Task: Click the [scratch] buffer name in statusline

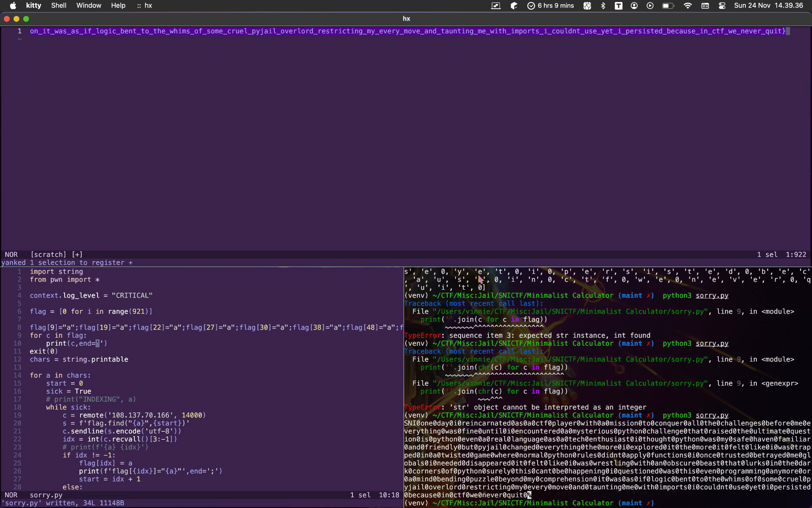Action: (48, 254)
